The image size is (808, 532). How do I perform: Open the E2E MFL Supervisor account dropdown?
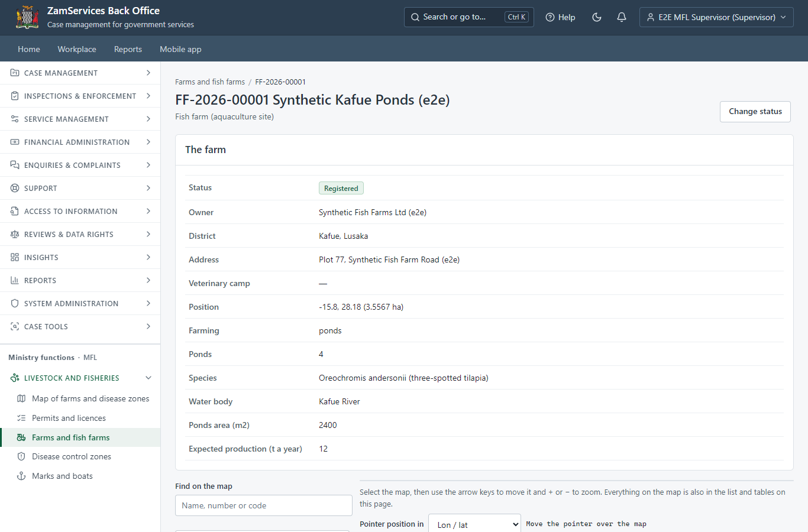click(716, 17)
